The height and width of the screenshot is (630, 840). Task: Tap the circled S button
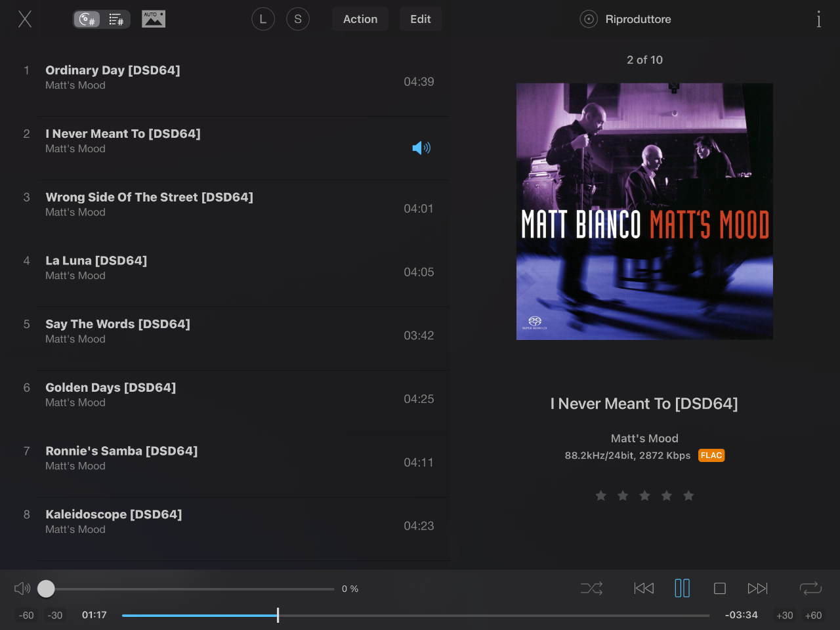coord(298,19)
